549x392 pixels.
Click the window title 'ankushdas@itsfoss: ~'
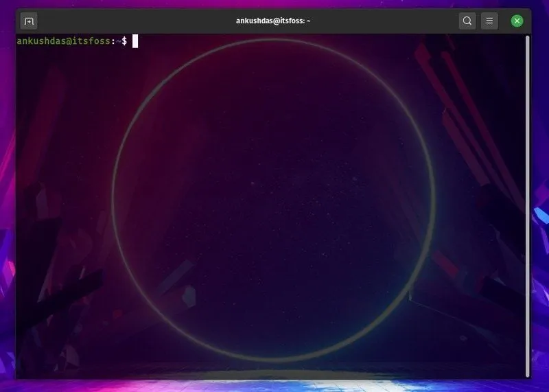273,21
